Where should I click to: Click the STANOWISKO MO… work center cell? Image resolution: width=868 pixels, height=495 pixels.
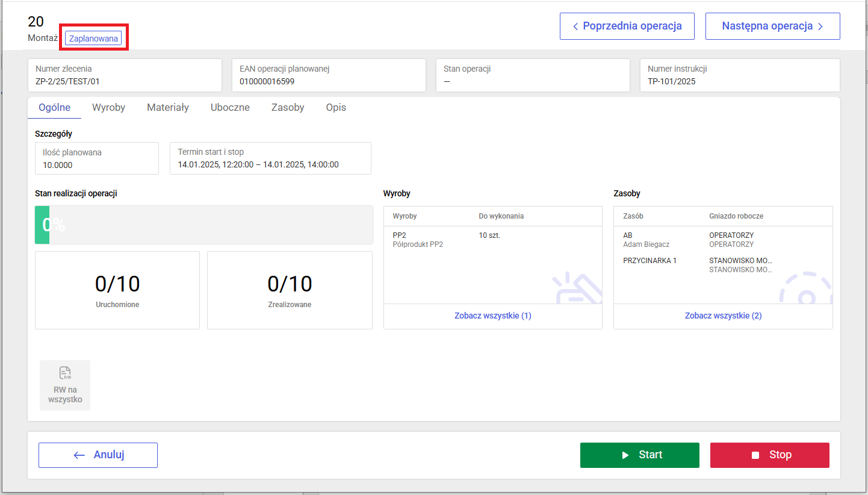[740, 265]
